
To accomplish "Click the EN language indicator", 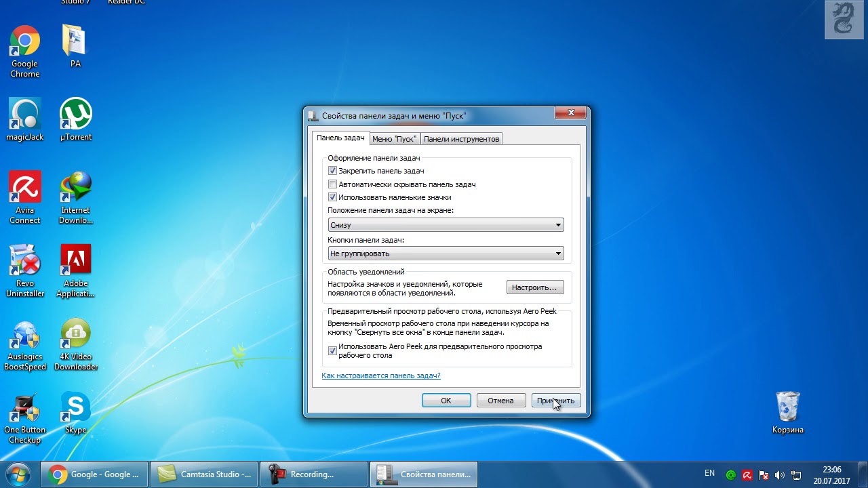I will [x=709, y=473].
